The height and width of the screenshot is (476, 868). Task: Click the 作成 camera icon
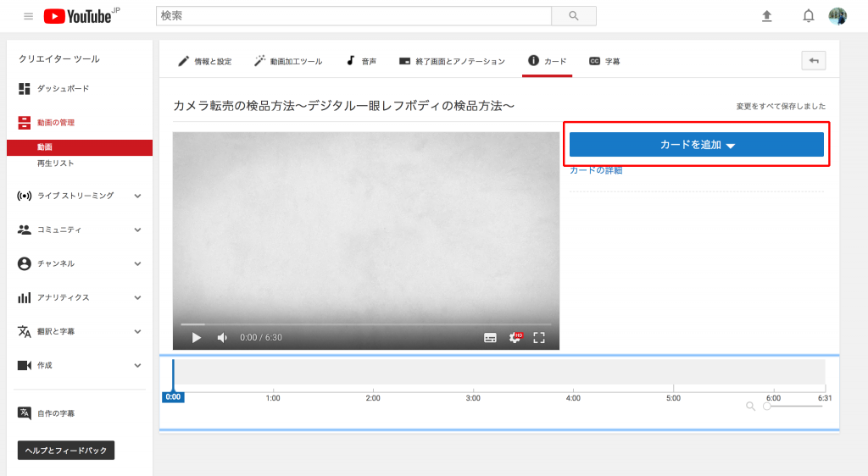(25, 365)
